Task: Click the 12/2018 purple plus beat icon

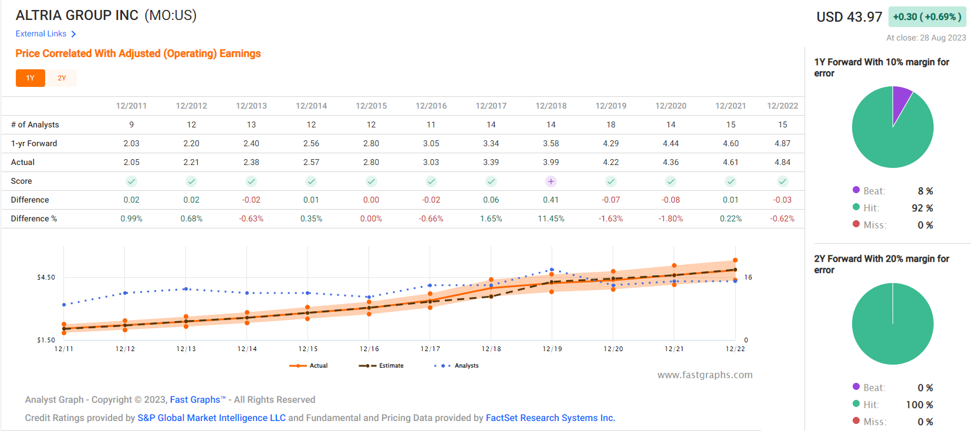Action: [551, 181]
